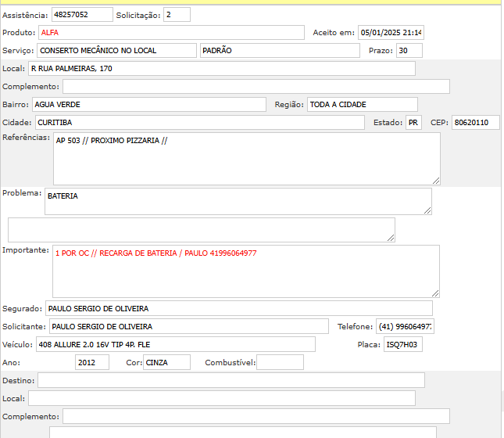Click the empty Complemento field below Destino
This screenshot has width=504, height=438.
(x=256, y=417)
